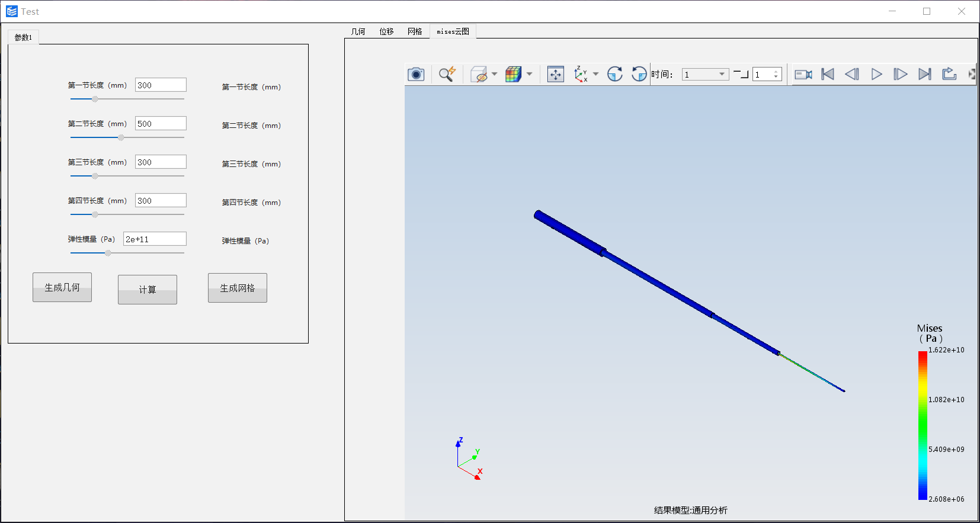Step forward one frame
The height and width of the screenshot is (523, 980).
point(901,74)
